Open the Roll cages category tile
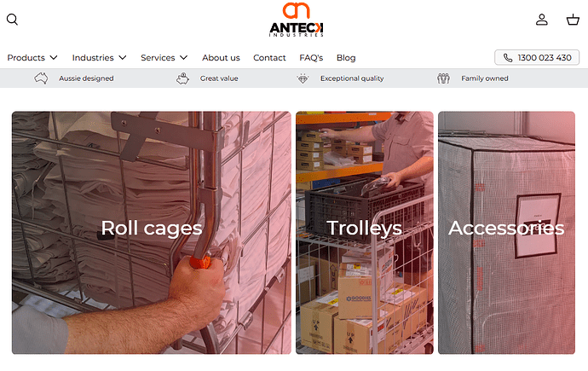Image resolution: width=588 pixels, height=371 pixels. (152, 233)
